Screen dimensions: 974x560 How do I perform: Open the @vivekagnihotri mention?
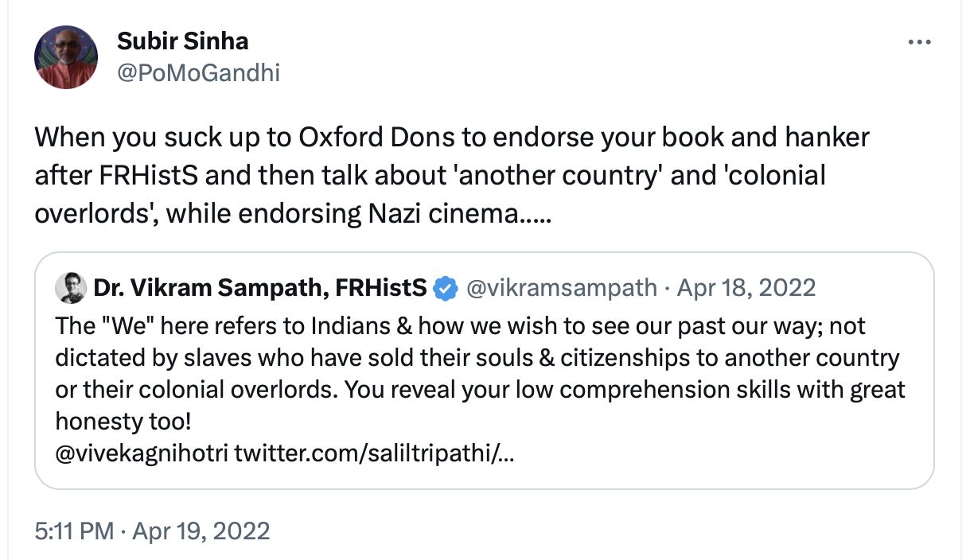click(x=142, y=455)
